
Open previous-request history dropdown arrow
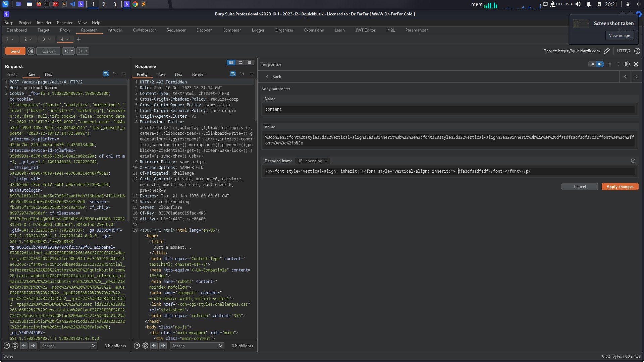[x=72, y=51]
